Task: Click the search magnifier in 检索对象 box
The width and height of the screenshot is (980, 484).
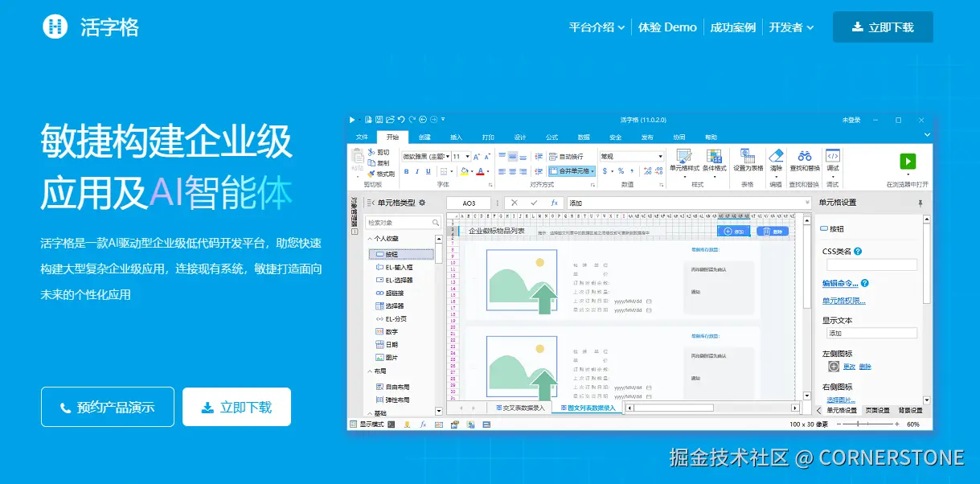Action: coord(437,223)
